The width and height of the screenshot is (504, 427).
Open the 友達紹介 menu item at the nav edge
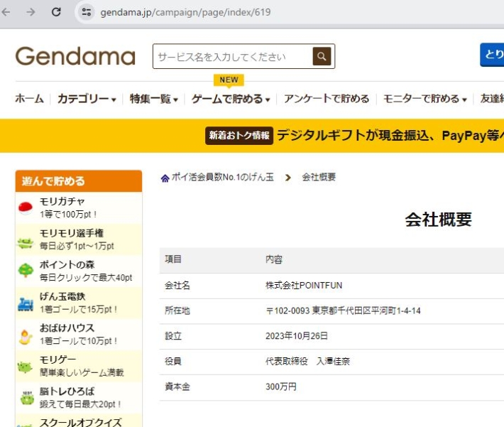click(x=492, y=99)
